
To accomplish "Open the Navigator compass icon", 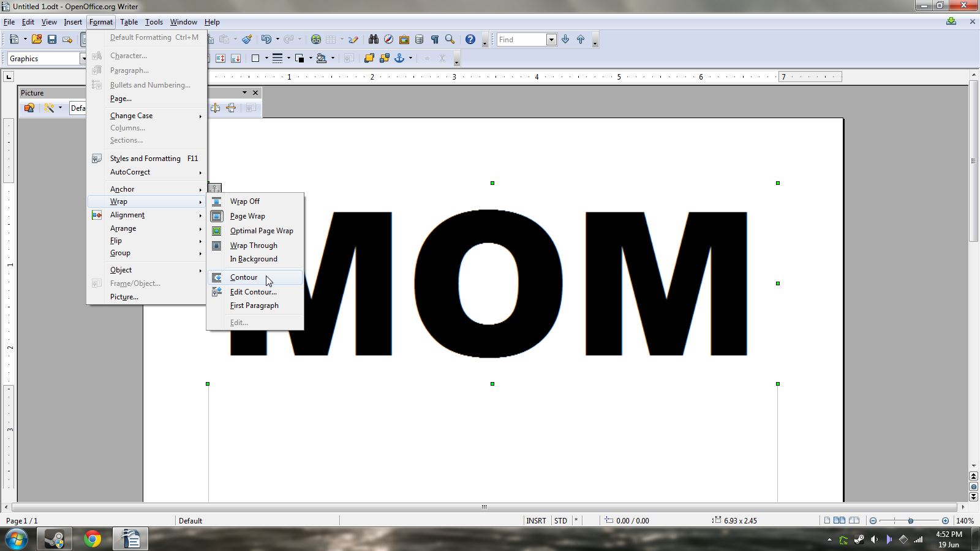I will 388,39.
